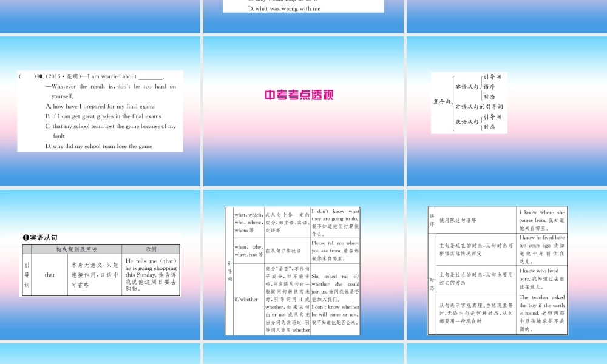This screenshot has height=364, width=607.
Task: Click 语序 under the 宾语从句 branch
Action: click(x=489, y=87)
